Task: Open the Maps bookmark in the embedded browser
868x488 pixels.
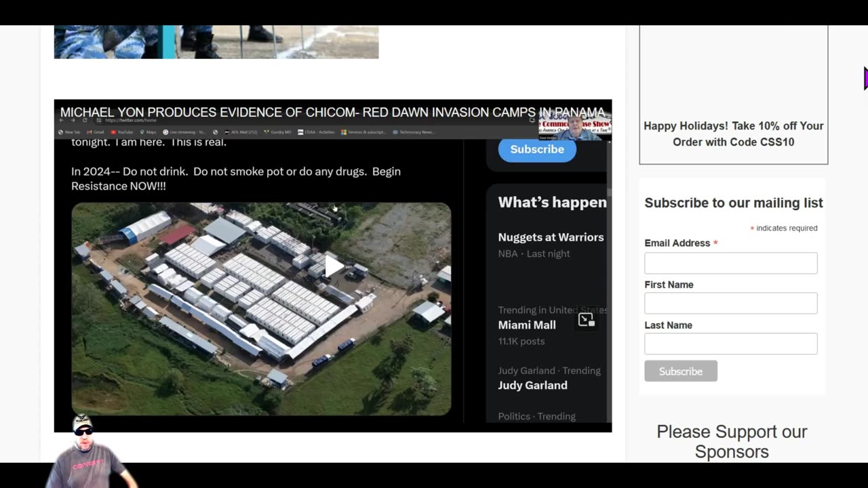Action: pos(147,132)
